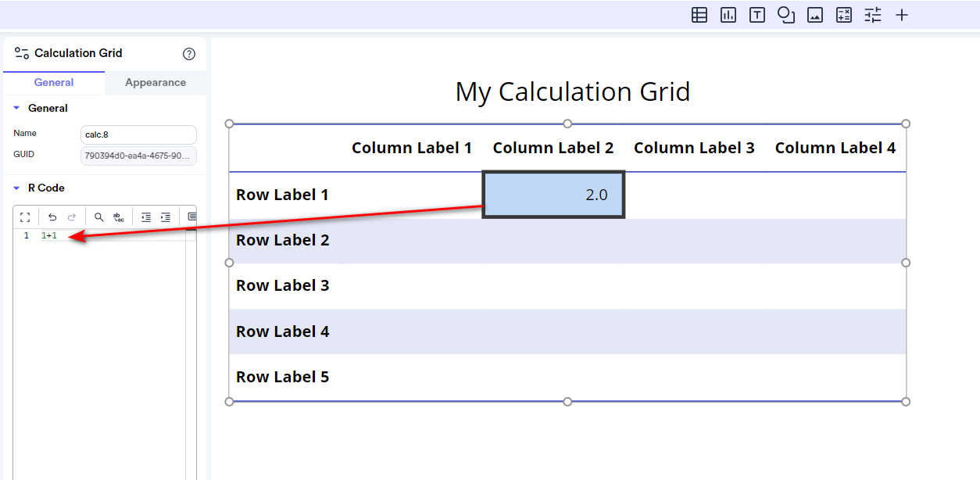Open the filters and controls icon
This screenshot has width=980, height=480.
click(x=872, y=14)
